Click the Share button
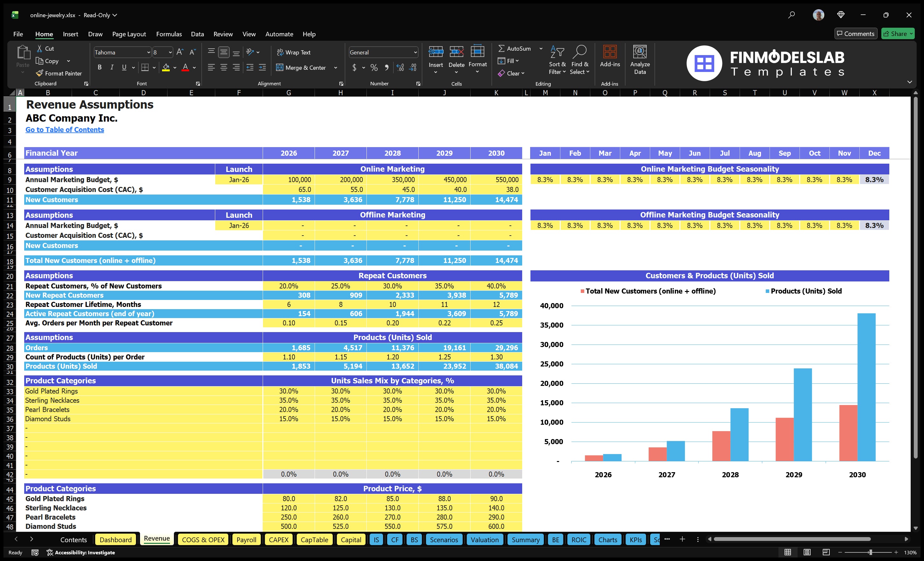The width and height of the screenshot is (924, 561). (x=897, y=33)
